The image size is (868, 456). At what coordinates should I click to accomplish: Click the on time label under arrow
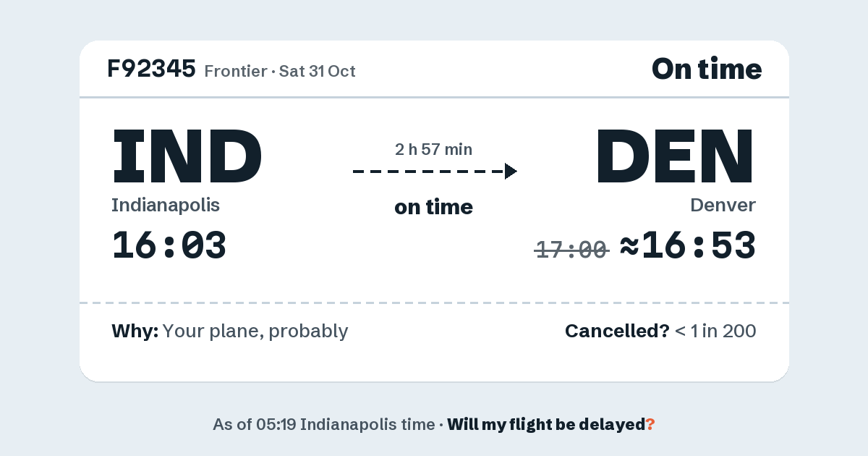click(434, 207)
